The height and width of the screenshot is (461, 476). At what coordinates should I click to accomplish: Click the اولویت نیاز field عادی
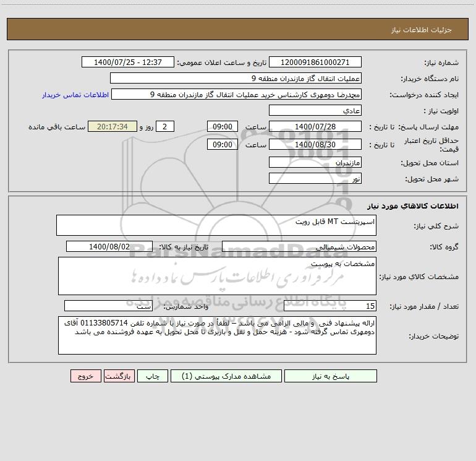(x=315, y=110)
